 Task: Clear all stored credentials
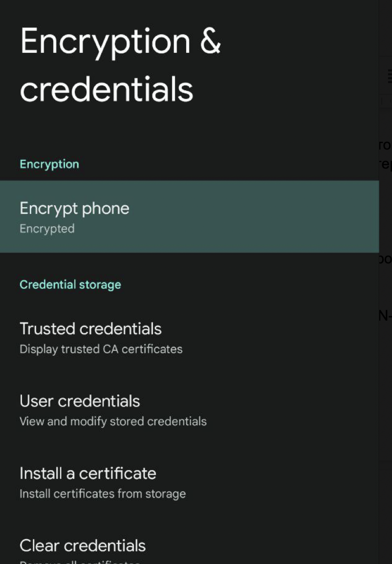pyautogui.click(x=82, y=545)
